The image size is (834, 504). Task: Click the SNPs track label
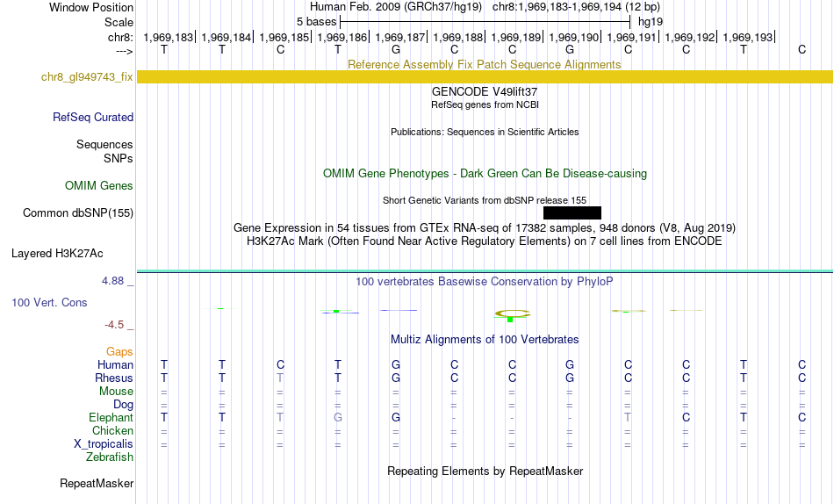click(119, 158)
